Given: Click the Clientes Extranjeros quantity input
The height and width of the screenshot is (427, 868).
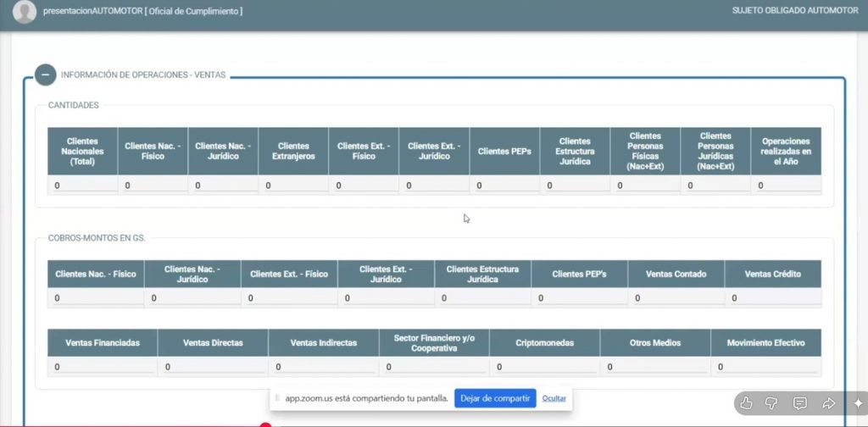Looking at the screenshot, I should click(293, 185).
